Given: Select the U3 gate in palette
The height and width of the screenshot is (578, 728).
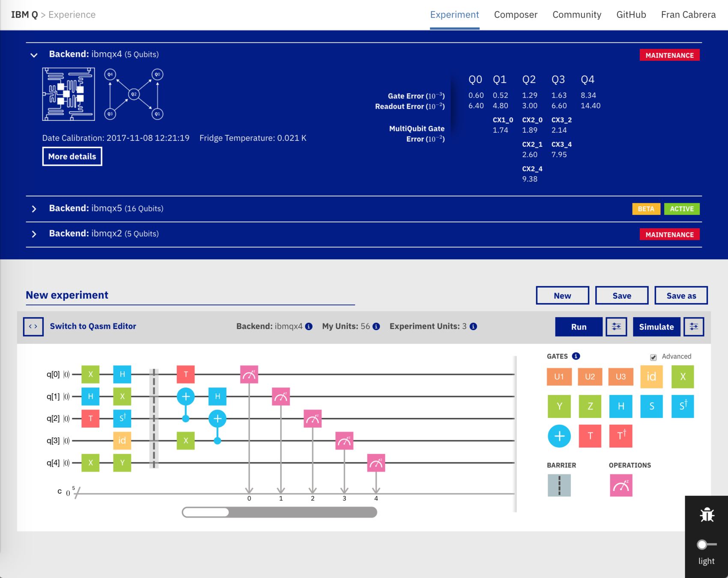Looking at the screenshot, I should pyautogui.click(x=621, y=377).
